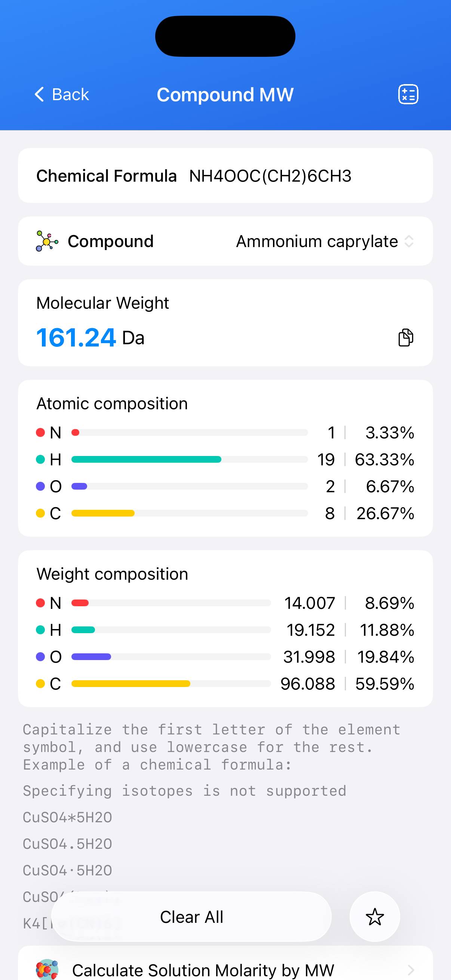Tap the 161.24 molecular weight value
The image size is (451, 980).
pyautogui.click(x=76, y=338)
